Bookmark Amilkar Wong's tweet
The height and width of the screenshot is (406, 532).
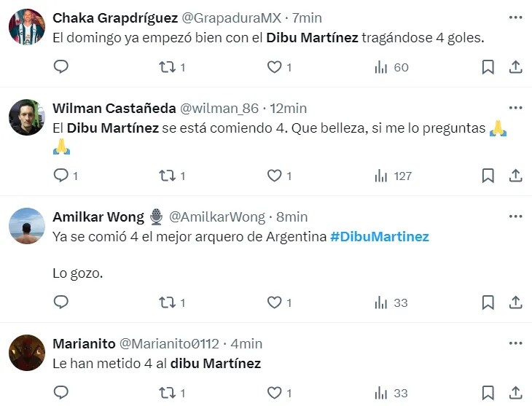(488, 302)
